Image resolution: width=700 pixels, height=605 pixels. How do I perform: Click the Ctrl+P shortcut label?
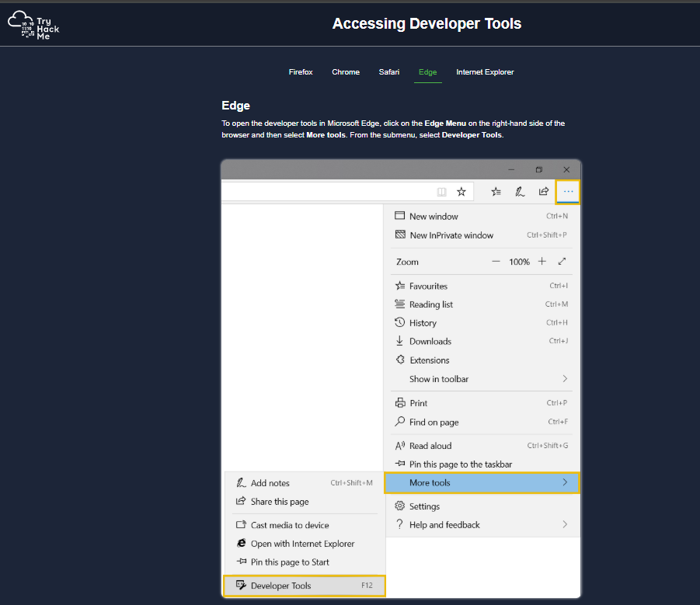coord(557,403)
